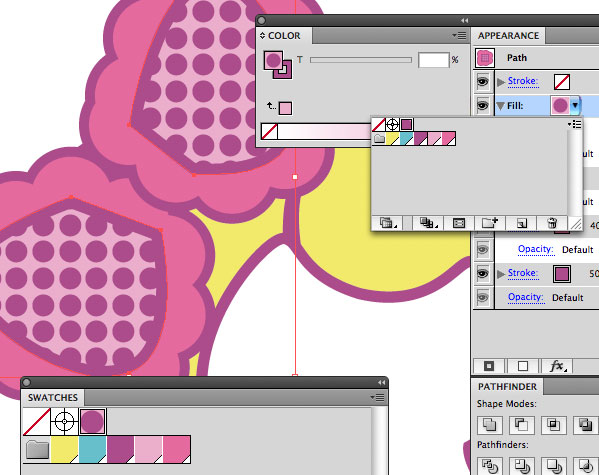Toggle visibility of the purple Stroke attribute
Screen dimensions: 599x475
(483, 274)
